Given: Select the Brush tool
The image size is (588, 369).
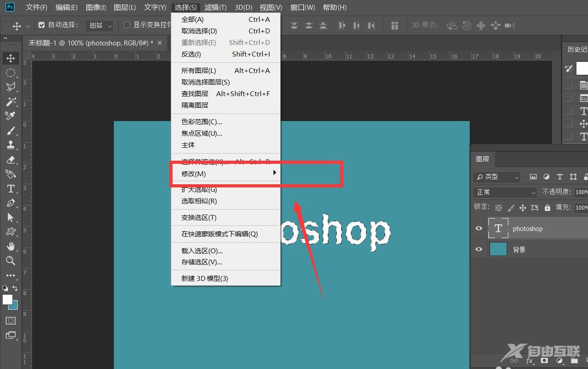Looking at the screenshot, I should click(x=11, y=130).
